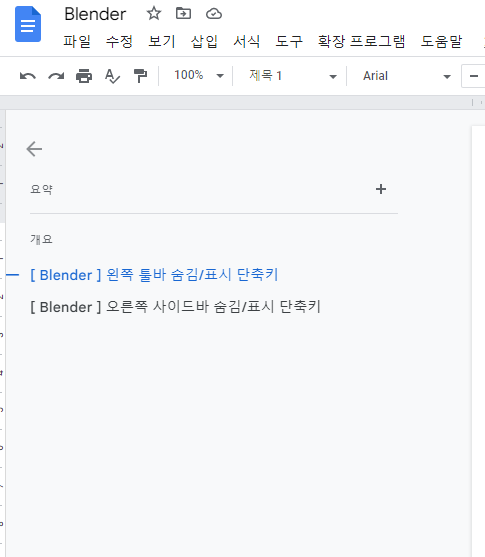
Task: Go to 오른쪽 사이드바 숨김/표시 단축키 heading
Action: coord(176,307)
